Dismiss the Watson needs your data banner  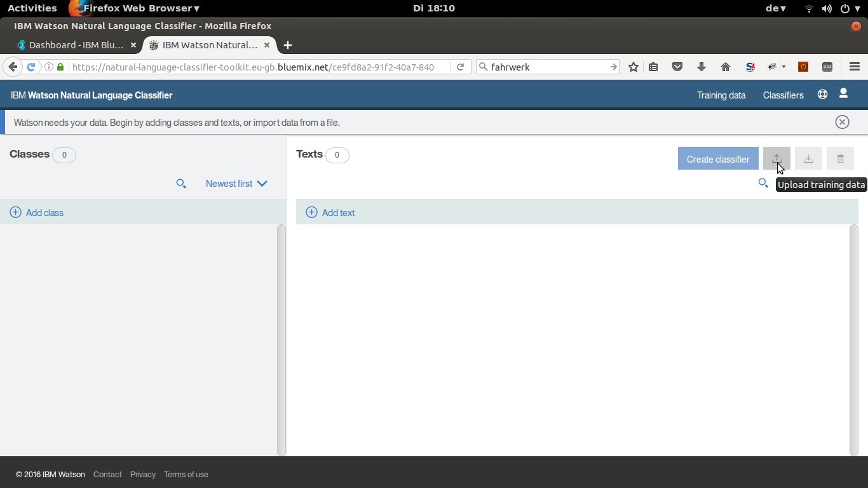(842, 122)
